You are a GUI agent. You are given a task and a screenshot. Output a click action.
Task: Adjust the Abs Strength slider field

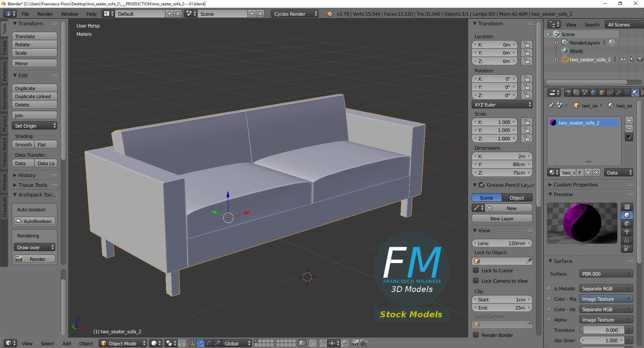[602, 340]
